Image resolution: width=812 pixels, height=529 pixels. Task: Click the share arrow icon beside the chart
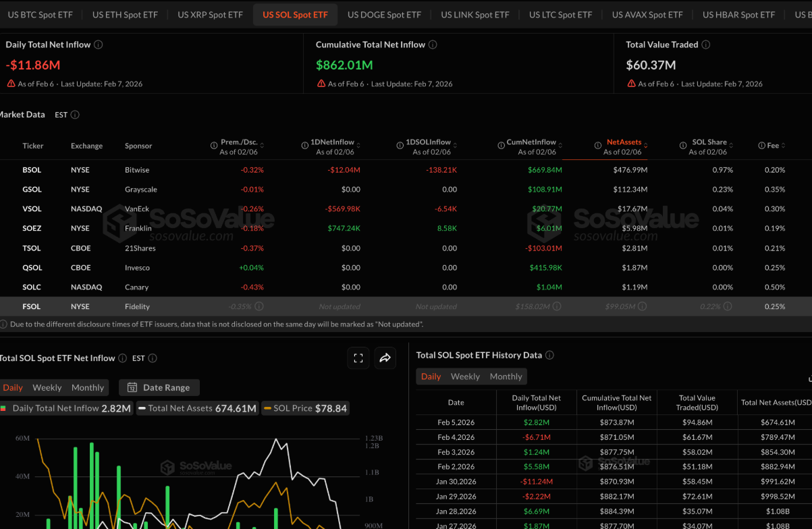tap(385, 358)
